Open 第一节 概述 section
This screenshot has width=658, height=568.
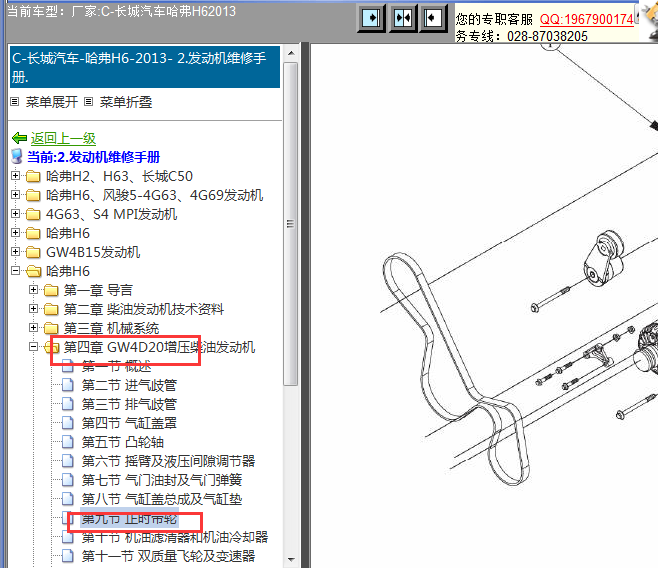pos(116,366)
